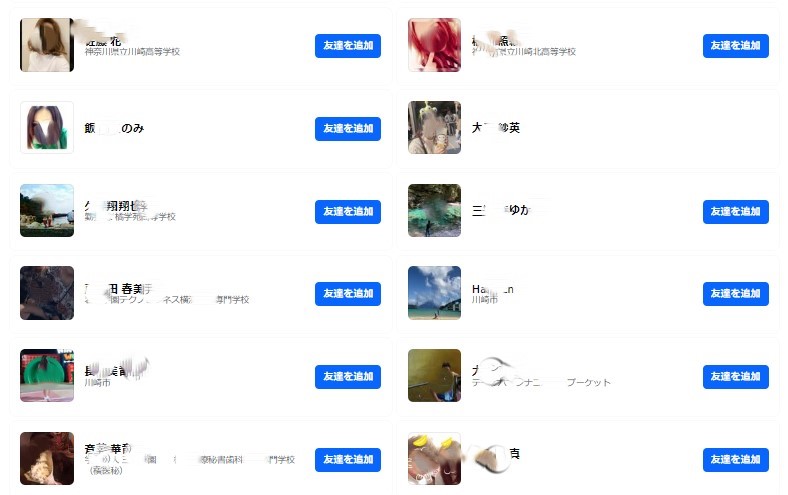The height and width of the screenshot is (495, 788).
Task: Open the profile name containing 翔翔
Action: (x=116, y=206)
